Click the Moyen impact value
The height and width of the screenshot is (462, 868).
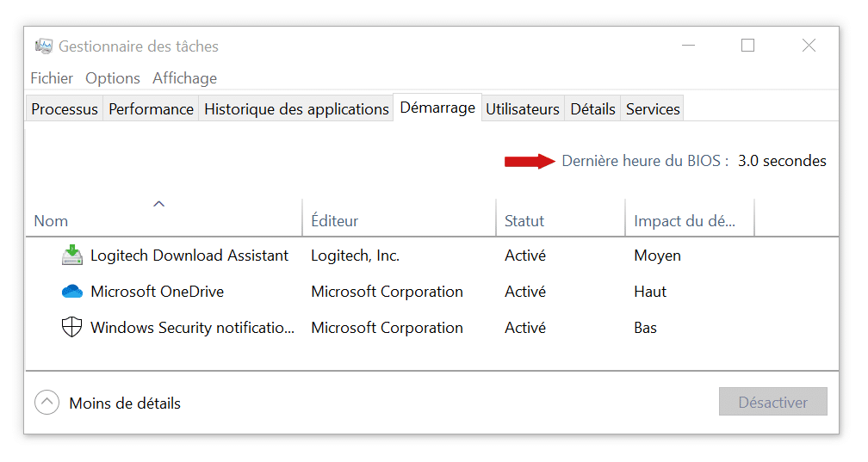coord(658,256)
